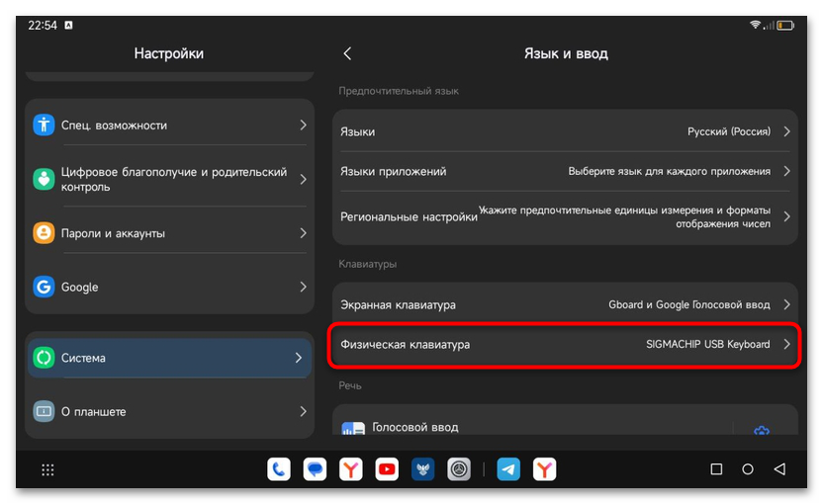Tap the chevron for Цифровое благополучие row
Image resolution: width=823 pixels, height=504 pixels.
coord(303,179)
